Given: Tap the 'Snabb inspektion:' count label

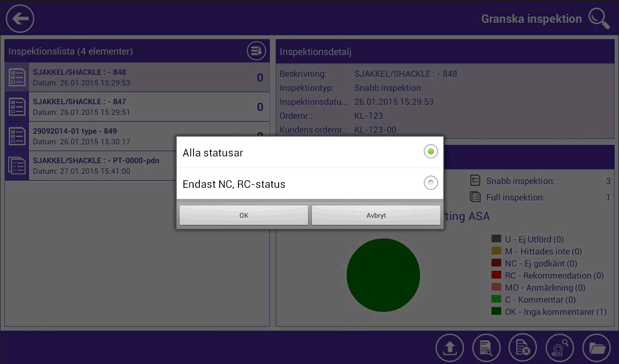Looking at the screenshot, I should pyautogui.click(x=521, y=181).
